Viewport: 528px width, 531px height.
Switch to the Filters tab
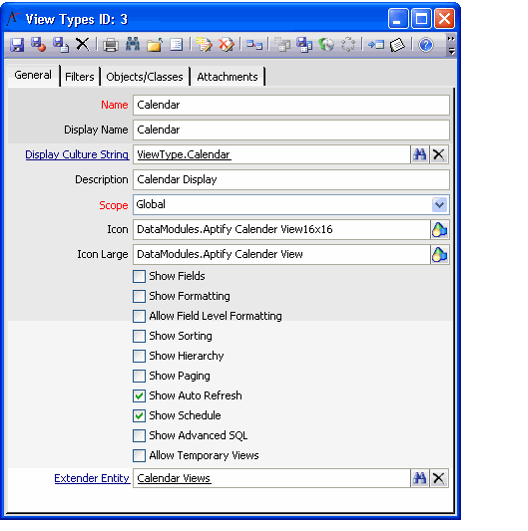[x=80, y=77]
